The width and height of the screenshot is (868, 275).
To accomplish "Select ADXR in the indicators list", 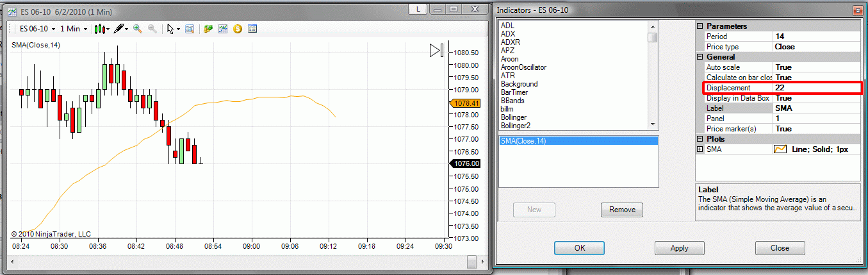I will [x=511, y=42].
